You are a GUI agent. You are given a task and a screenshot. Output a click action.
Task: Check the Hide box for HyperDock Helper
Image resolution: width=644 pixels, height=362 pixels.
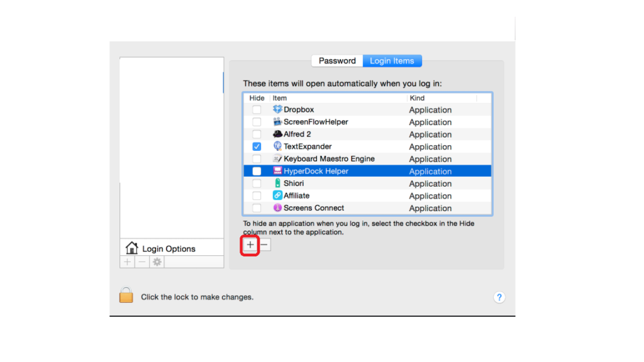tap(257, 171)
